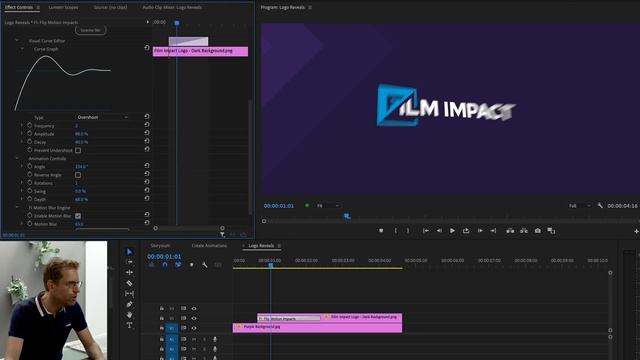This screenshot has height=360, width=640.
Task: Reset the Amplitude parameter
Action: [x=147, y=133]
